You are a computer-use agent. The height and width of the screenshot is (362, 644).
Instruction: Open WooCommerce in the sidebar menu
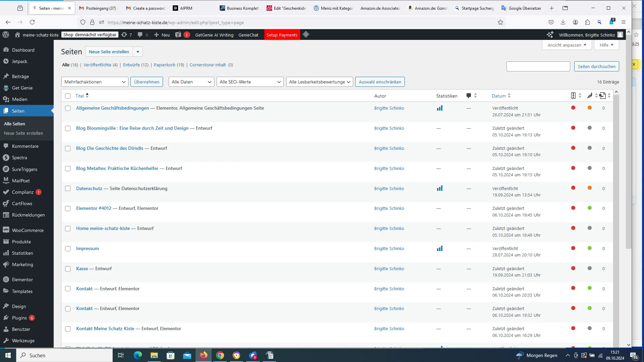[x=28, y=230]
